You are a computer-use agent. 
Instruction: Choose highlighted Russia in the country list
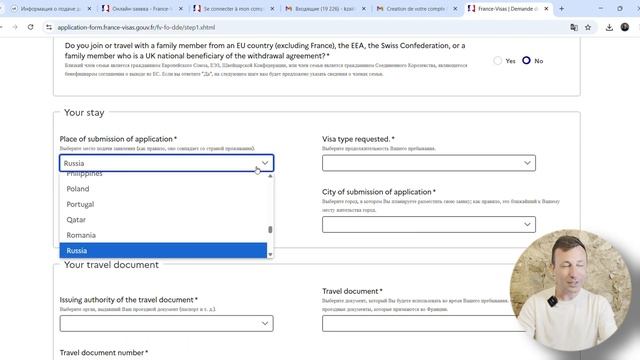(163, 250)
